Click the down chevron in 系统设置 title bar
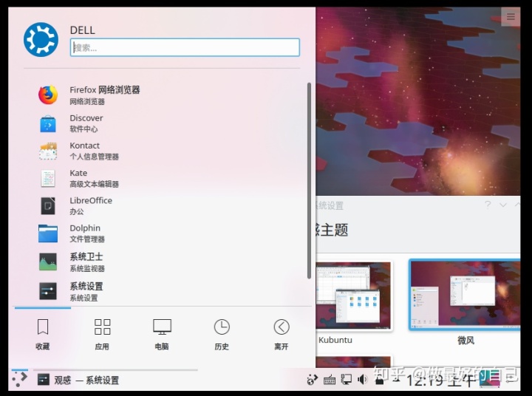 click(503, 205)
